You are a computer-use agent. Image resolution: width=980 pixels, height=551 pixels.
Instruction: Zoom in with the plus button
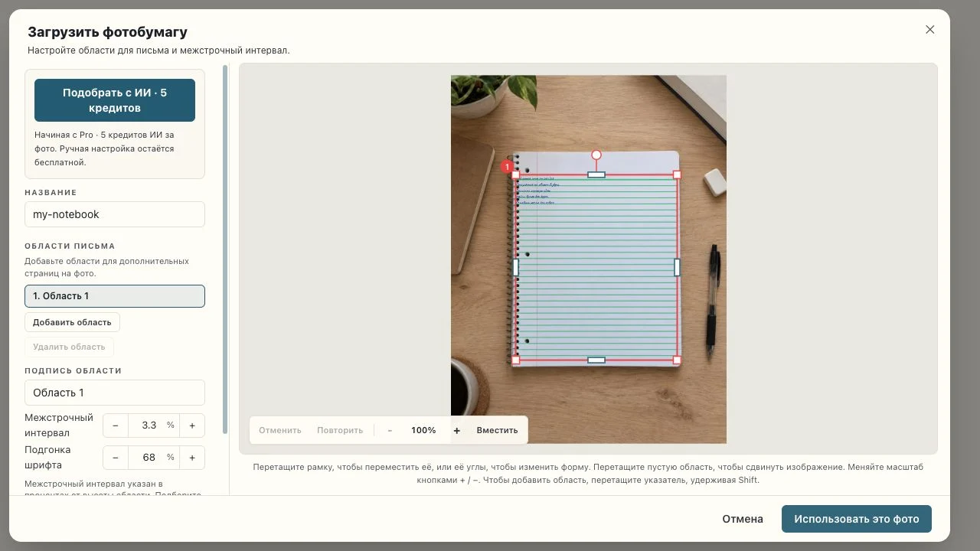coord(457,430)
